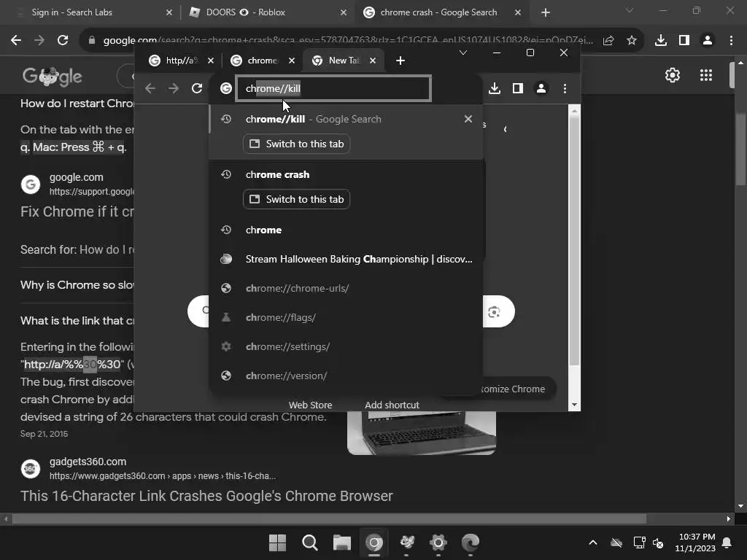
Task: Switch to chrome crash tab button
Action: [x=296, y=199]
